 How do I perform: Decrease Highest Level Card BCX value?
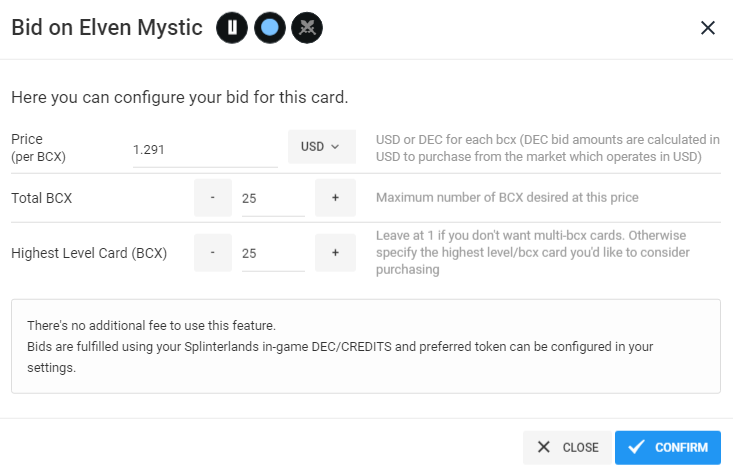pos(213,253)
